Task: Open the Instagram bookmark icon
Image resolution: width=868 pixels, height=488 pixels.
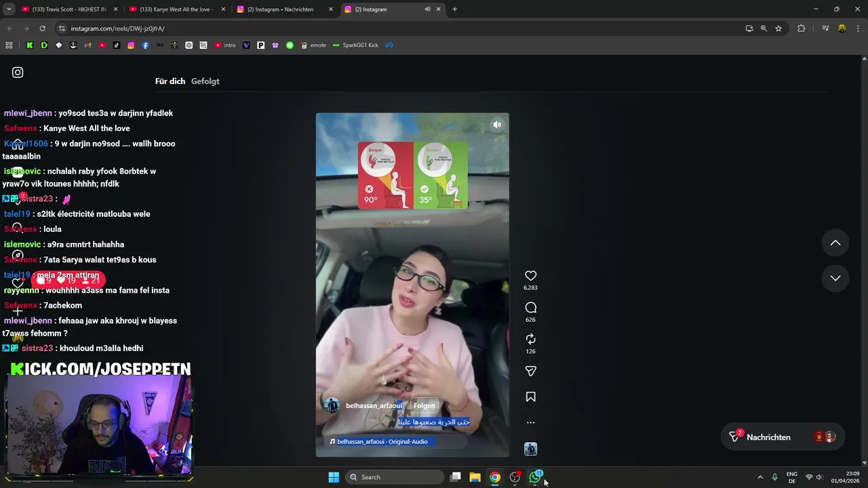Action: point(132,45)
